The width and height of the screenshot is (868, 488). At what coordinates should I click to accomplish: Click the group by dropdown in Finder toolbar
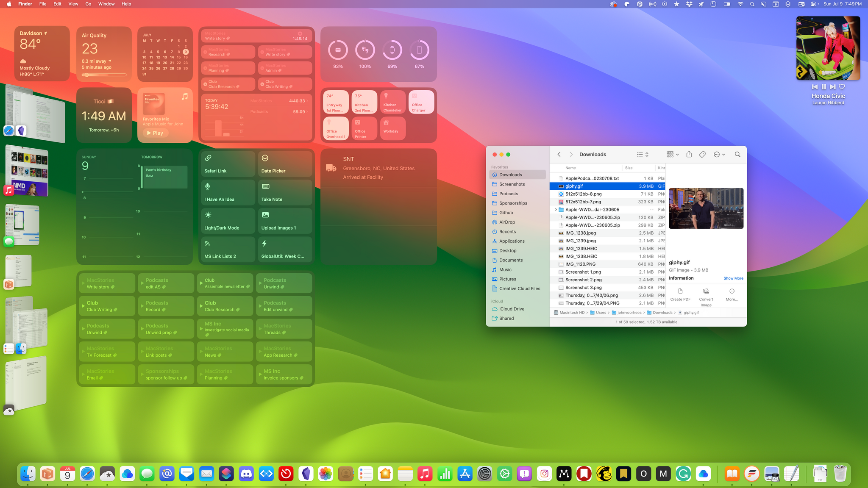pos(673,154)
